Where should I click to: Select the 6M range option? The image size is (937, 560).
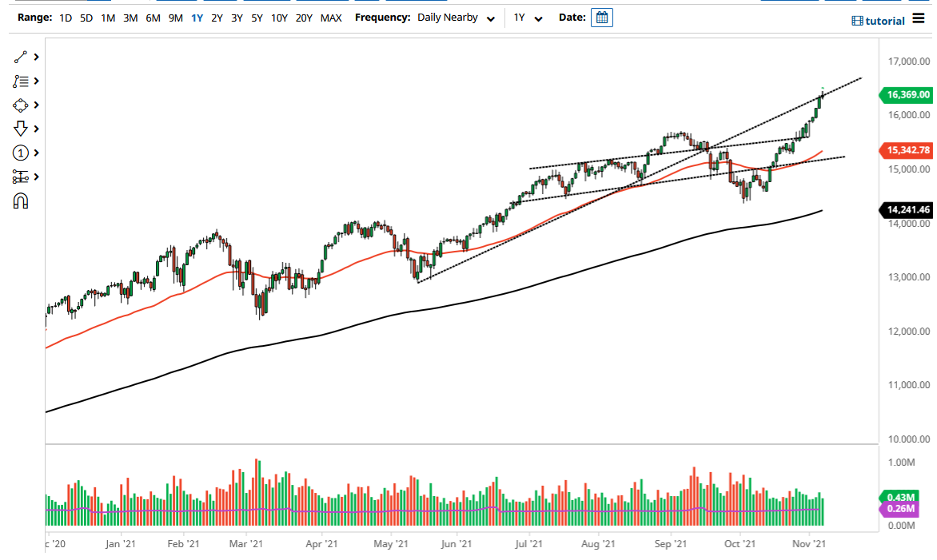coord(153,17)
